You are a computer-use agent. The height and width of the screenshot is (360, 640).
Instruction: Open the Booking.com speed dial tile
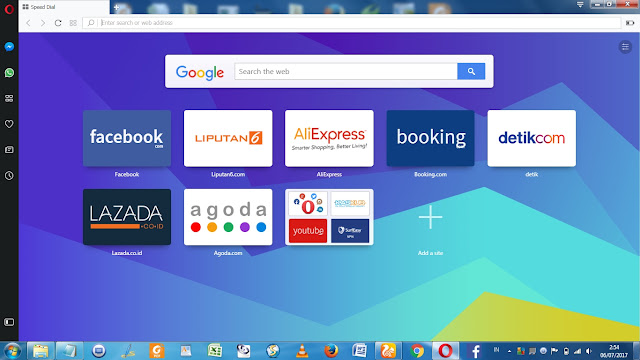pos(430,138)
